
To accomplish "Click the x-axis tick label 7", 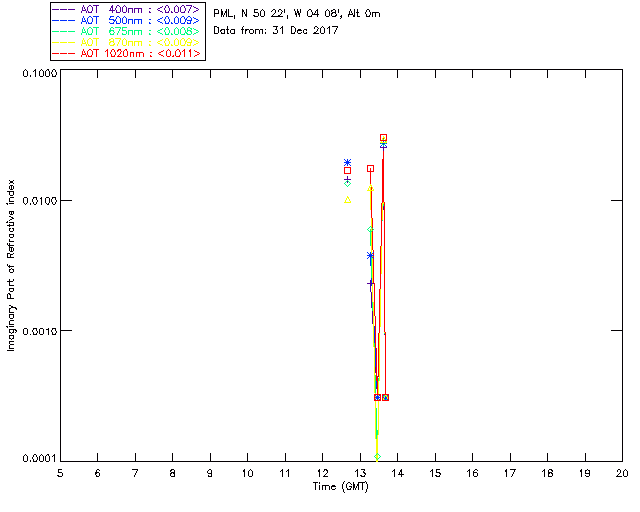I will 135,474.
